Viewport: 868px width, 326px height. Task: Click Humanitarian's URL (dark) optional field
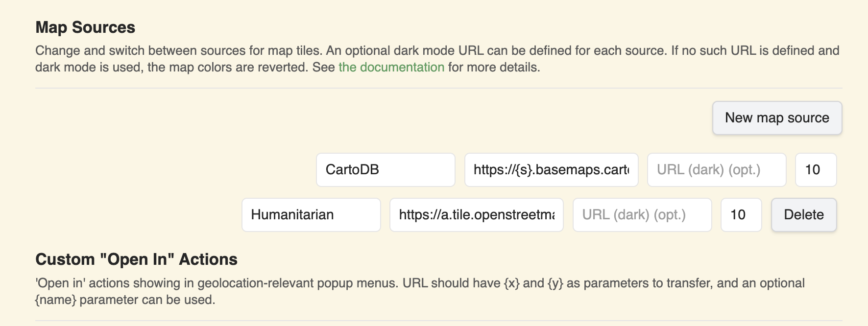click(x=642, y=215)
